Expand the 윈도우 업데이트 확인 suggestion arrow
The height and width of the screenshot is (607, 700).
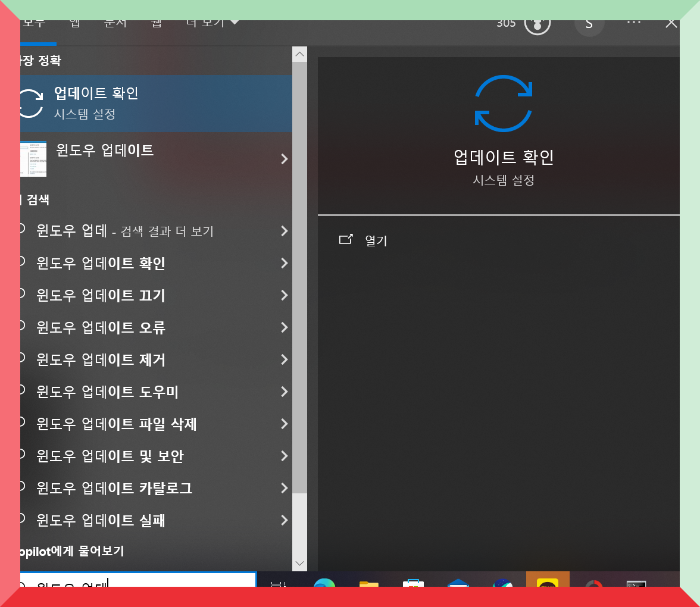pyautogui.click(x=284, y=263)
